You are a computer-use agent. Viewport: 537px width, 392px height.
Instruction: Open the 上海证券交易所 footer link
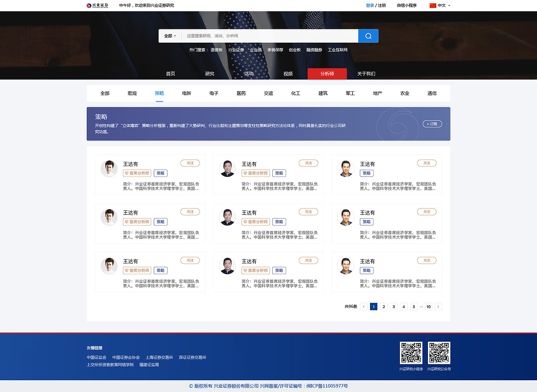coord(159,358)
